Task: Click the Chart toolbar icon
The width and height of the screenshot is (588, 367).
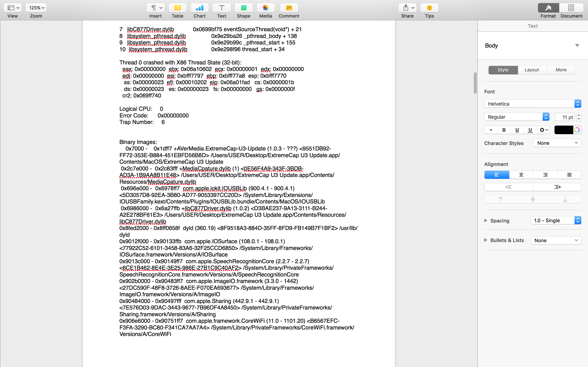Action: coord(199,8)
